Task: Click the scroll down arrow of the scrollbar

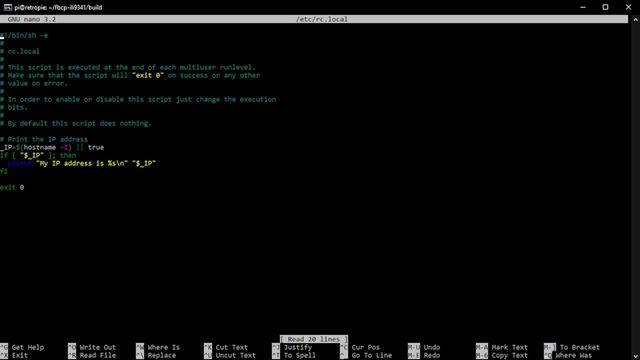Action: click(x=636, y=356)
